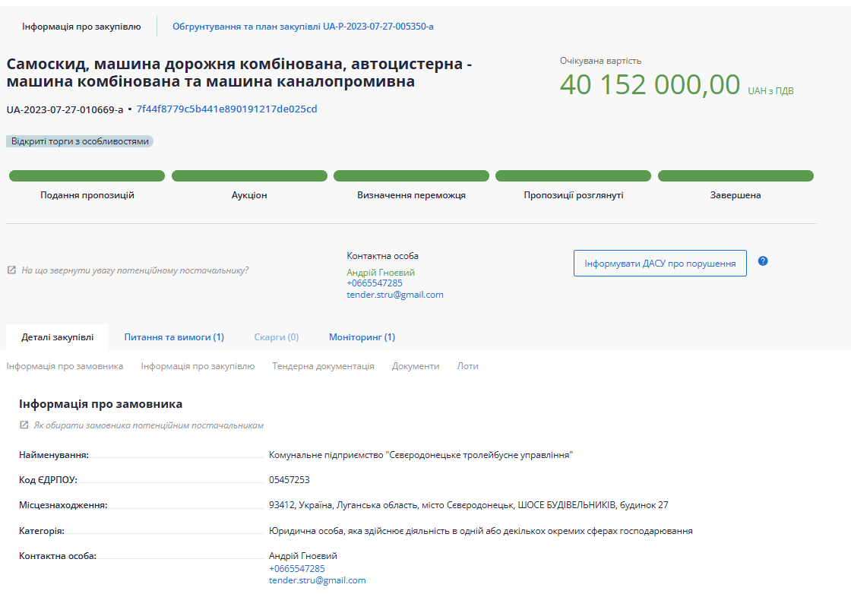Go to Інформація про замовника anchor
Image resolution: width=851 pixels, height=616 pixels.
(x=65, y=366)
